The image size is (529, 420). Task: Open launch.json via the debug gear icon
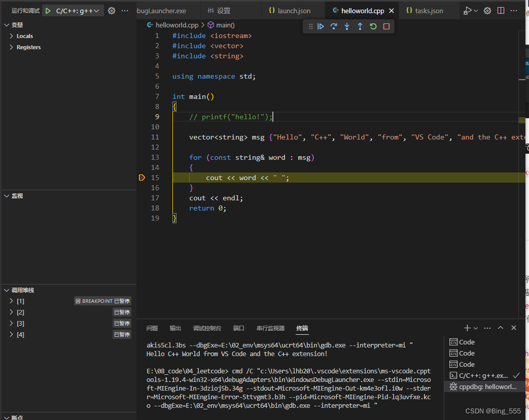pyautogui.click(x=112, y=11)
